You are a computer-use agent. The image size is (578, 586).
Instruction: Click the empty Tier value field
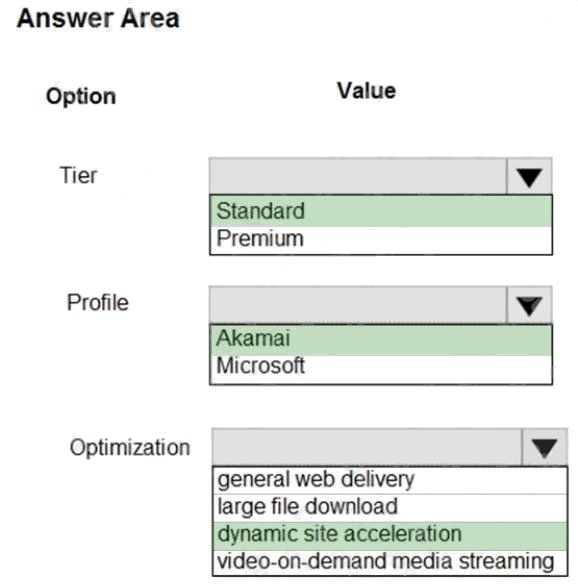point(358,177)
